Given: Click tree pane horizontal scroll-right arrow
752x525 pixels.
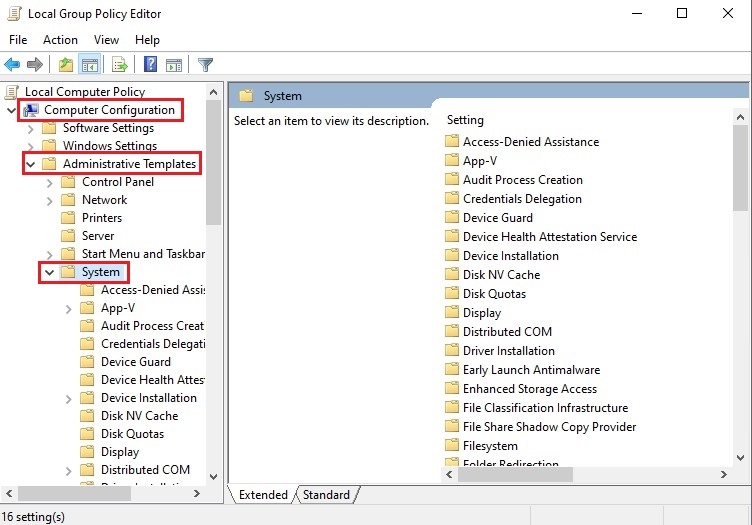Looking at the screenshot, I should [x=197, y=493].
